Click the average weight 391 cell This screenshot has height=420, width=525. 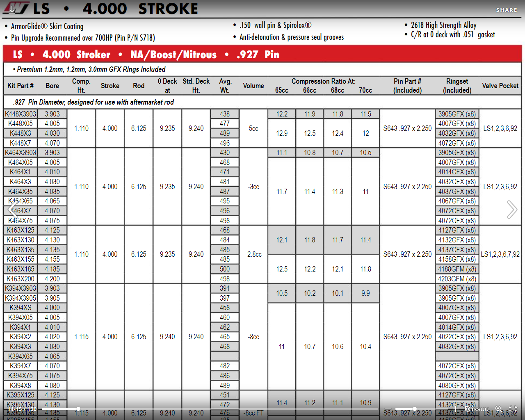pyautogui.click(x=225, y=288)
